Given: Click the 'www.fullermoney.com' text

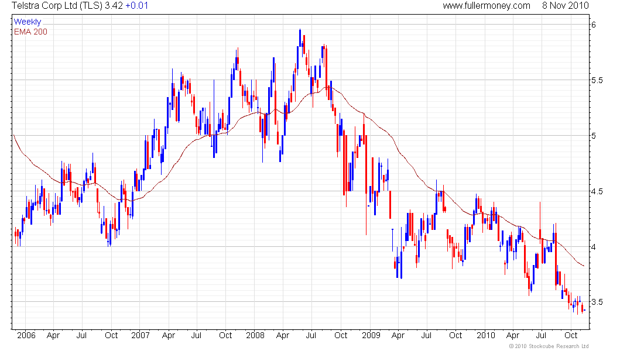Looking at the screenshot, I should coord(487,6).
